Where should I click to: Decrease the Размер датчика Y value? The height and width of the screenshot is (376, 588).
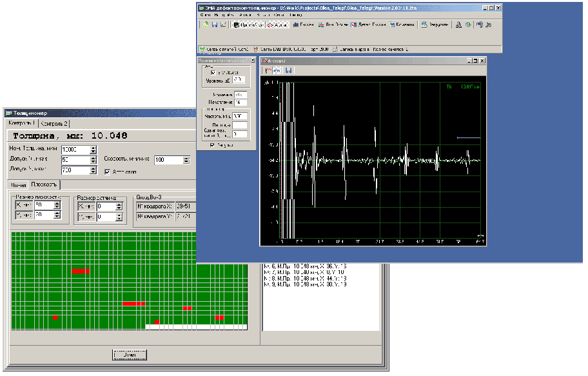119,219
